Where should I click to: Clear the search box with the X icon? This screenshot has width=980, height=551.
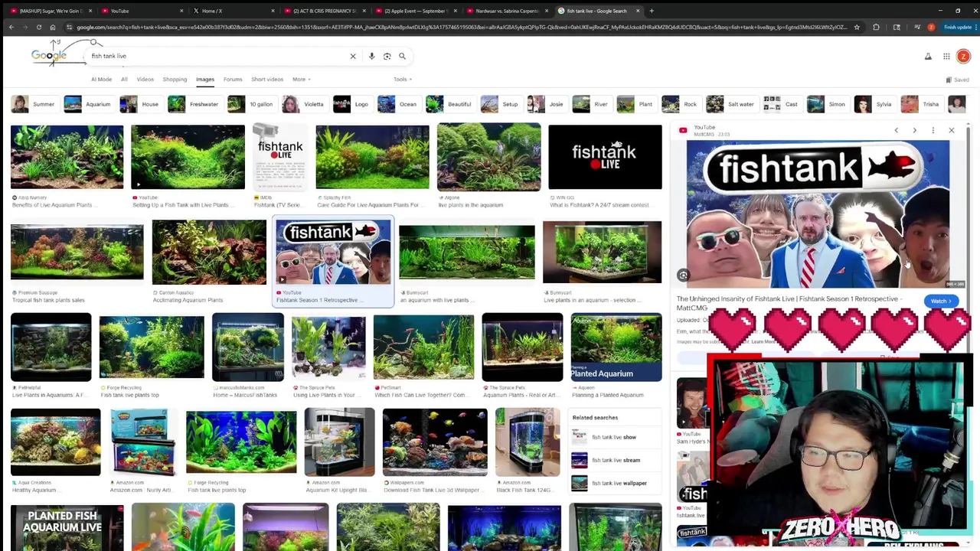coord(353,56)
